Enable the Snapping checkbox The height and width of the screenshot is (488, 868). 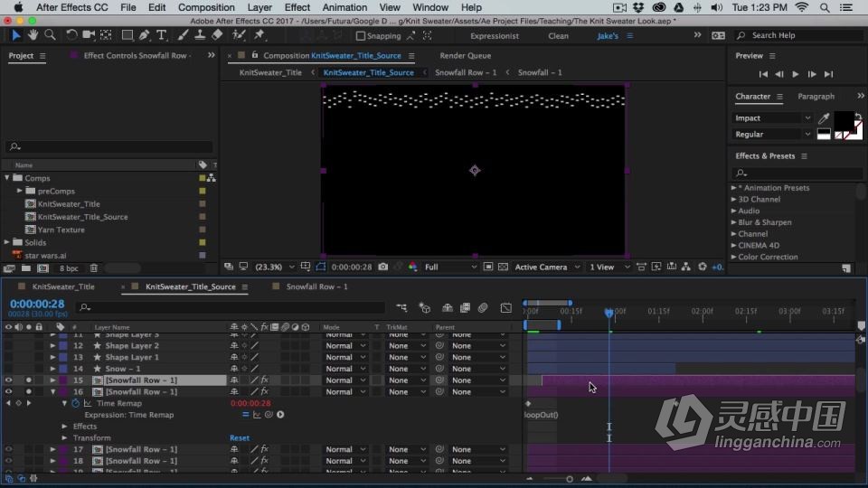[361, 36]
